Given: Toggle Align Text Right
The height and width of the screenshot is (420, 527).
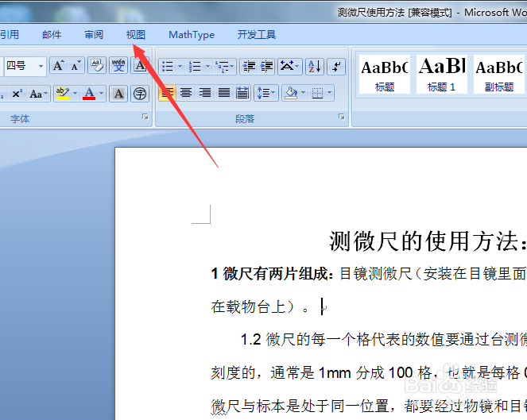Looking at the screenshot, I should pyautogui.click(x=205, y=93).
